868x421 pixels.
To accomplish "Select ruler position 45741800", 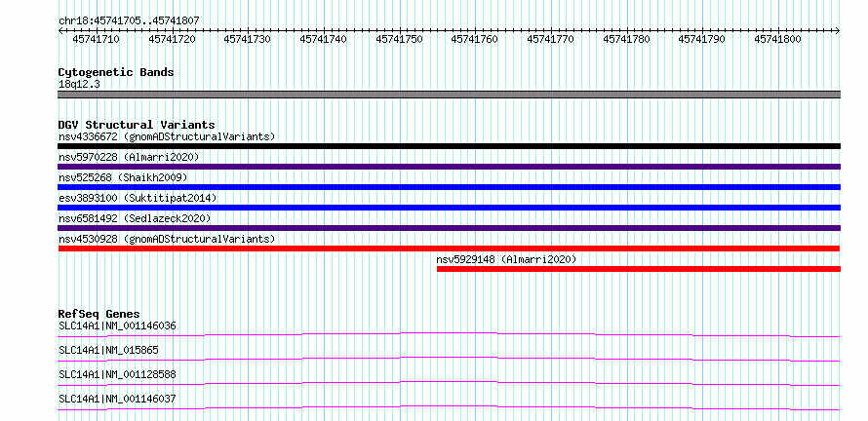I will (777, 39).
